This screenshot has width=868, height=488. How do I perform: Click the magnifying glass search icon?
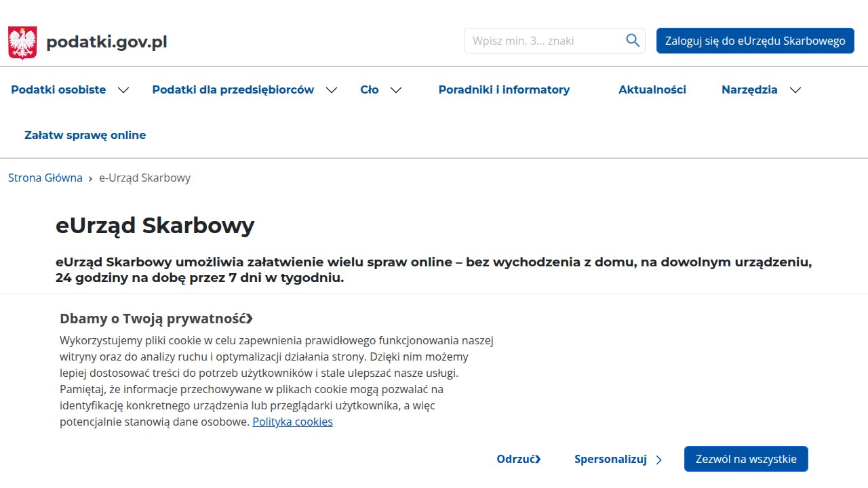(x=633, y=41)
